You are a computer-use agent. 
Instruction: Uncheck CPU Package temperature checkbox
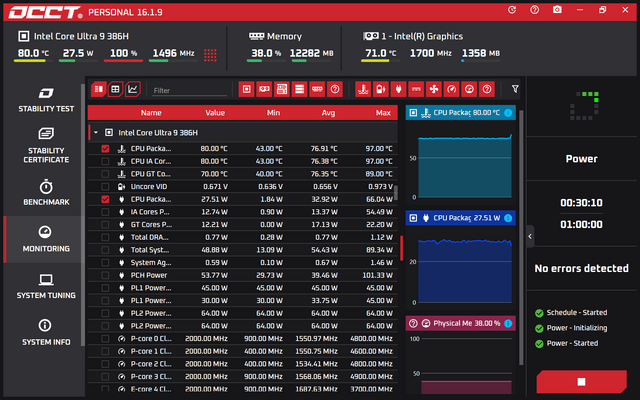point(105,149)
